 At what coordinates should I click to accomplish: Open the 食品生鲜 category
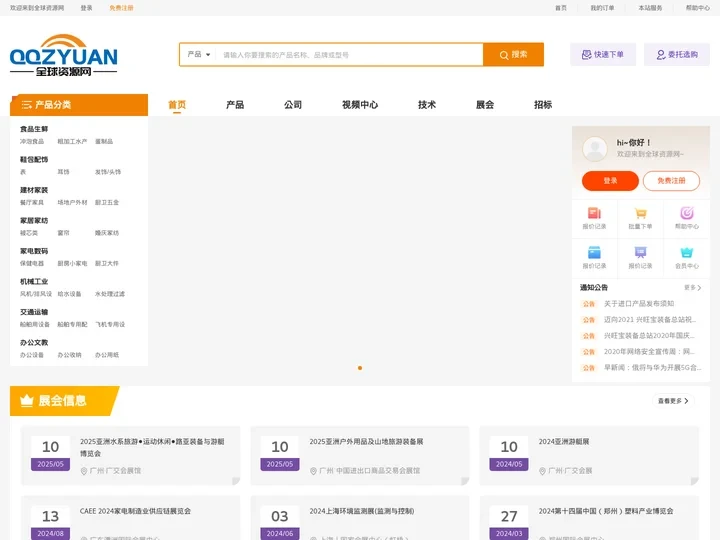tap(34, 129)
